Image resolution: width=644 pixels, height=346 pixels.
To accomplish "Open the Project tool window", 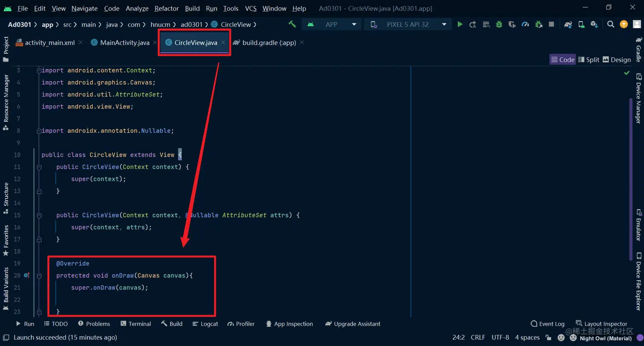I will pos(6,49).
